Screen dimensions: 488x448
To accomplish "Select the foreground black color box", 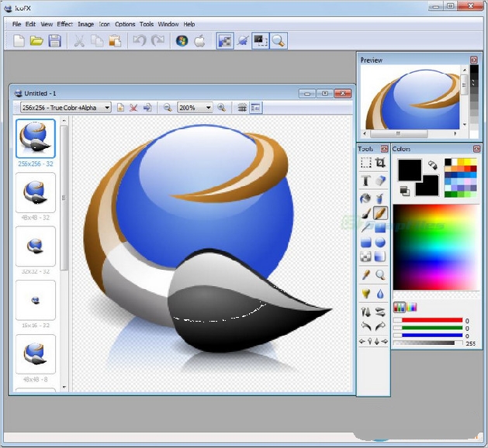I will (410, 170).
